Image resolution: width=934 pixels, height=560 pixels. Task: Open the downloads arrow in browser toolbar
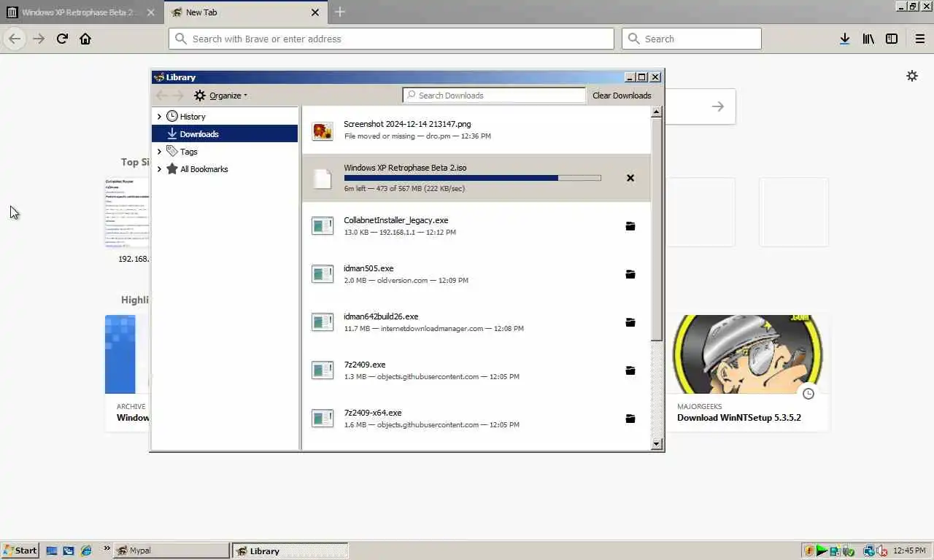pos(844,39)
